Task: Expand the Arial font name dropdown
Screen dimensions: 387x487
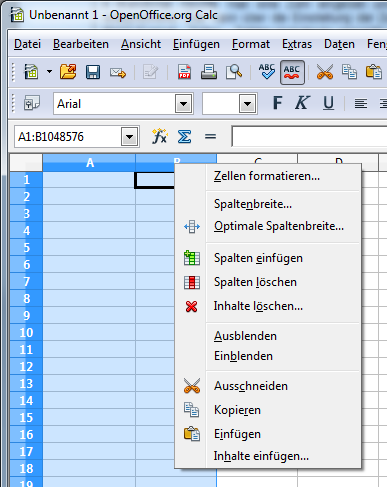Action: (183, 104)
